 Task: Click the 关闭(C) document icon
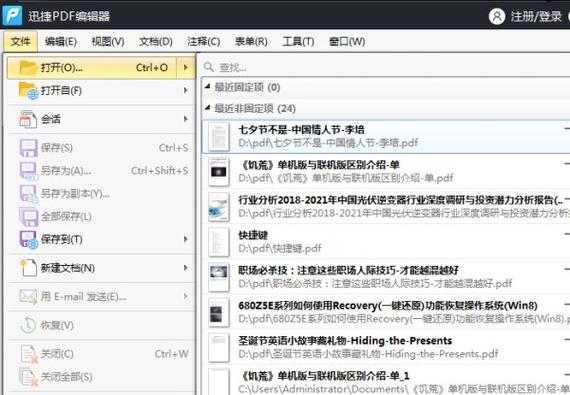tap(29, 354)
